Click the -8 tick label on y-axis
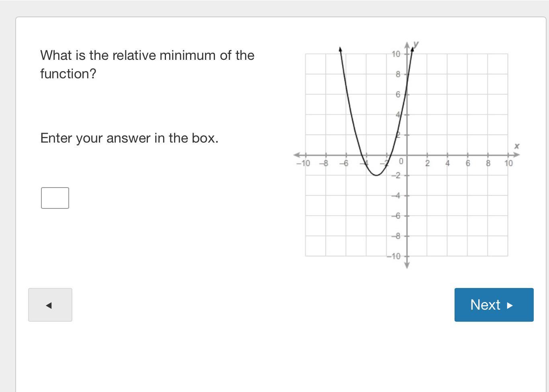 (x=396, y=236)
